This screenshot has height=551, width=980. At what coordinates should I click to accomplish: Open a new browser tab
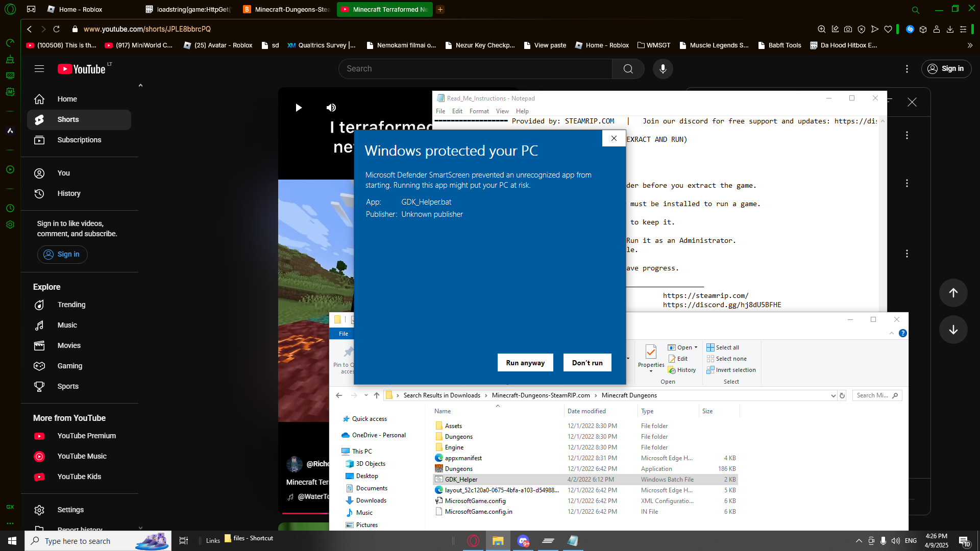[440, 9]
